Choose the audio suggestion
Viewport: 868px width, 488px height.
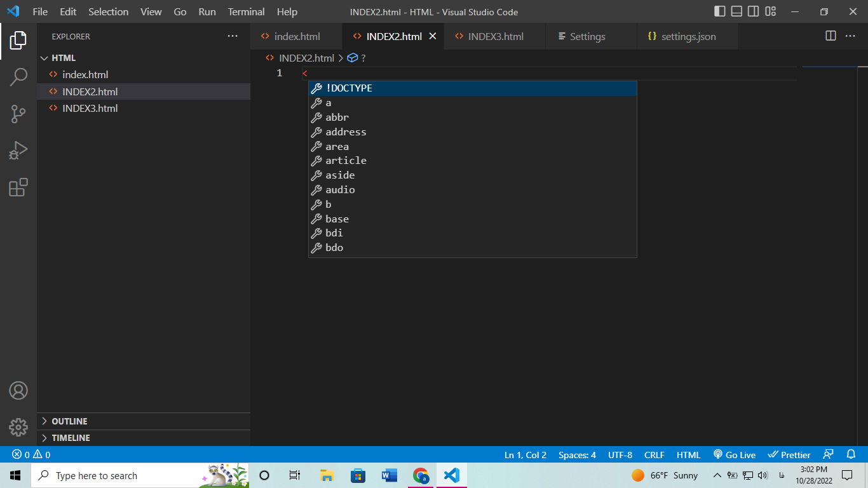click(x=472, y=190)
